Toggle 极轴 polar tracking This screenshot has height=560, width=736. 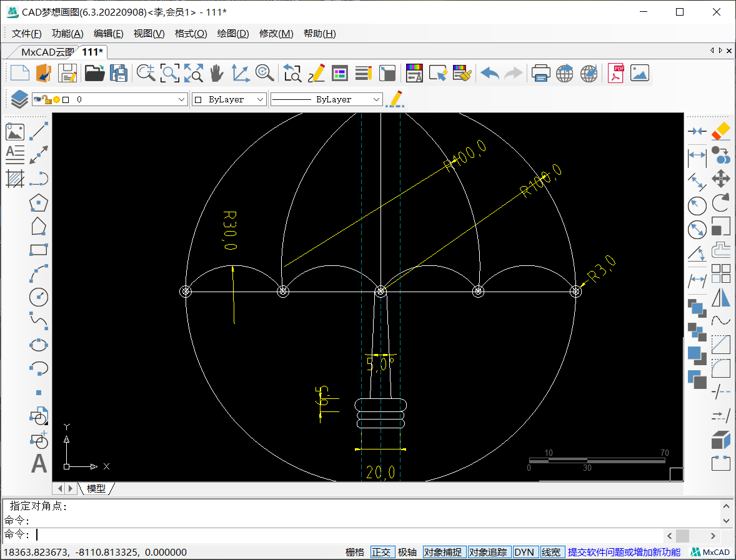tap(407, 552)
